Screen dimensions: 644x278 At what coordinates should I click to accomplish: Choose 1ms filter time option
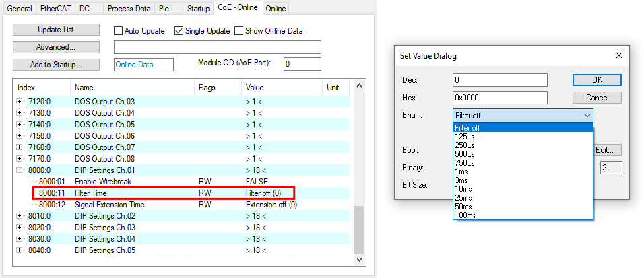tap(523, 172)
